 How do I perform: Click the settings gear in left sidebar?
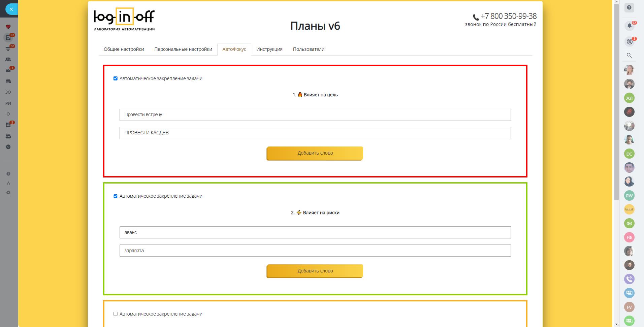(x=8, y=193)
